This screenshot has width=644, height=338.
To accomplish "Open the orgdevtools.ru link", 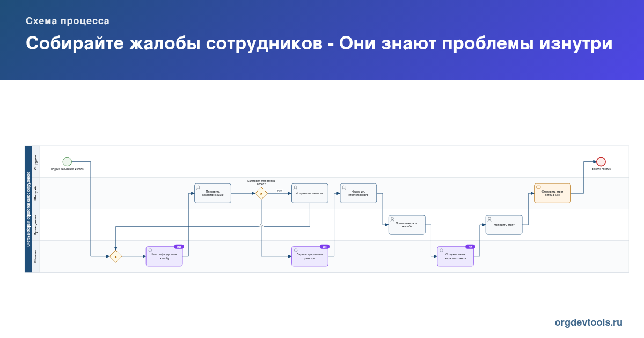I will (589, 322).
